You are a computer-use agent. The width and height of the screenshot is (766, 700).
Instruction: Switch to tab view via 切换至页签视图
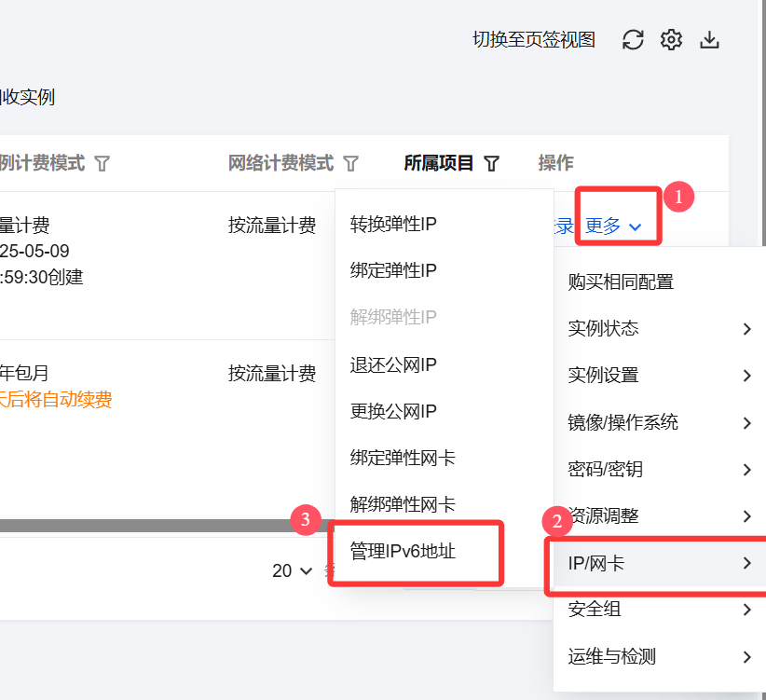pyautogui.click(x=534, y=39)
